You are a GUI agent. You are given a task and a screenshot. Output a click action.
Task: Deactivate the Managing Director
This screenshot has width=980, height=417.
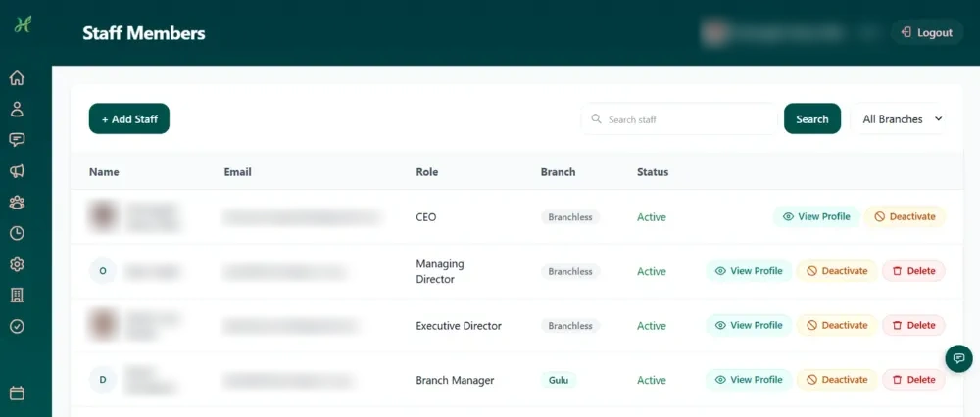pyautogui.click(x=837, y=271)
